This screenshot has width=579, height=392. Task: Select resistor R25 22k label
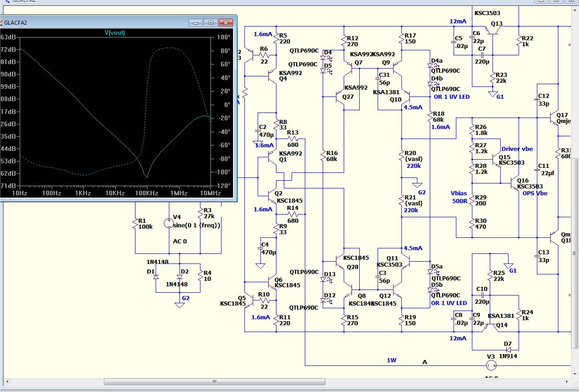pos(499,276)
